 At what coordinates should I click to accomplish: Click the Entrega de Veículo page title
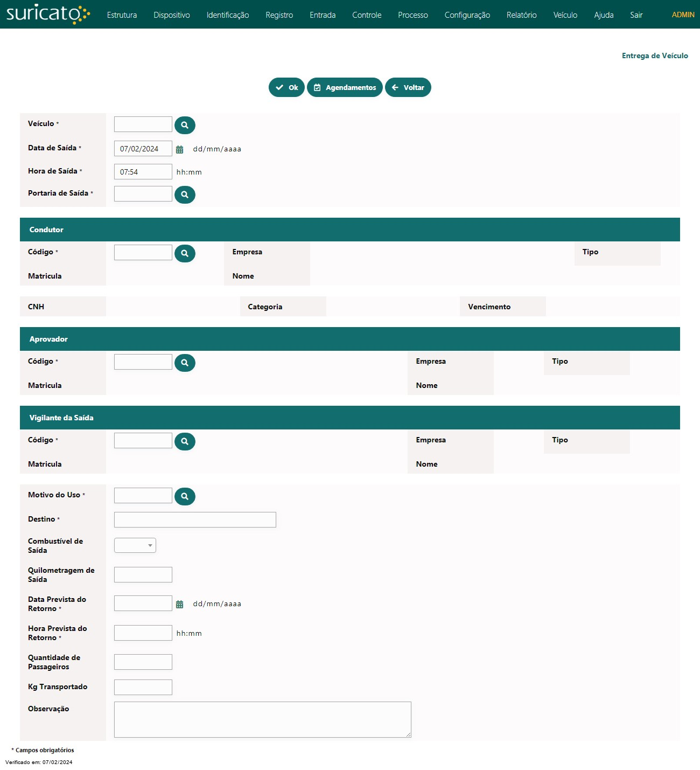(x=655, y=56)
